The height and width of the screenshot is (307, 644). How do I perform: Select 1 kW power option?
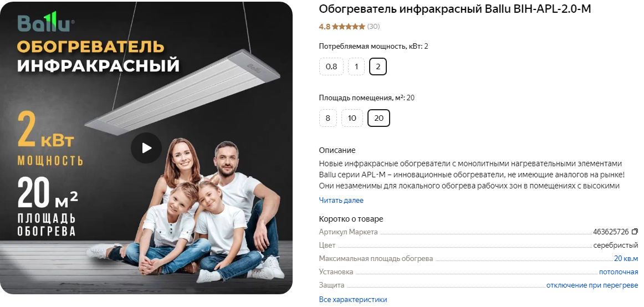point(356,66)
